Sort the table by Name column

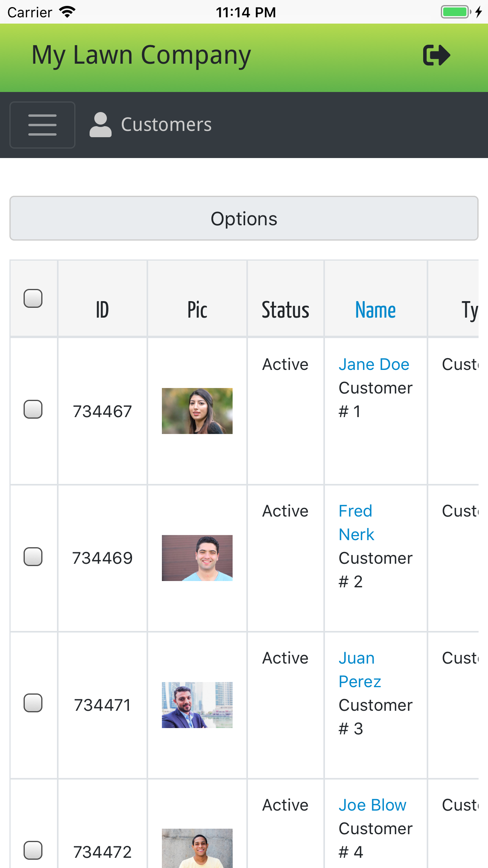[375, 310]
